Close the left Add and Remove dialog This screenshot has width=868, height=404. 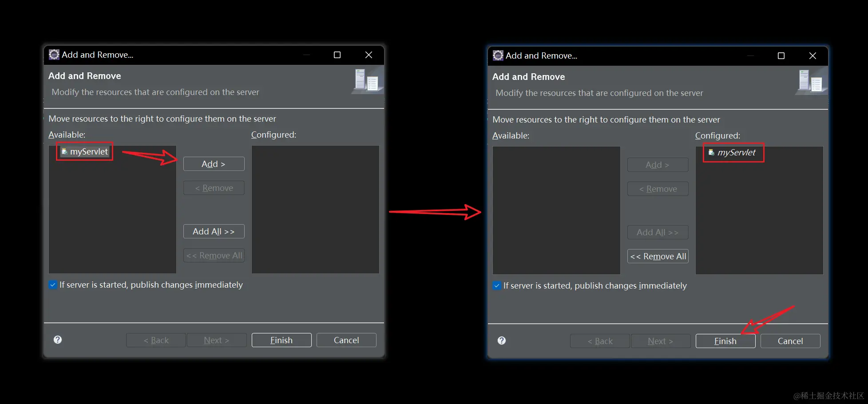[x=369, y=55]
